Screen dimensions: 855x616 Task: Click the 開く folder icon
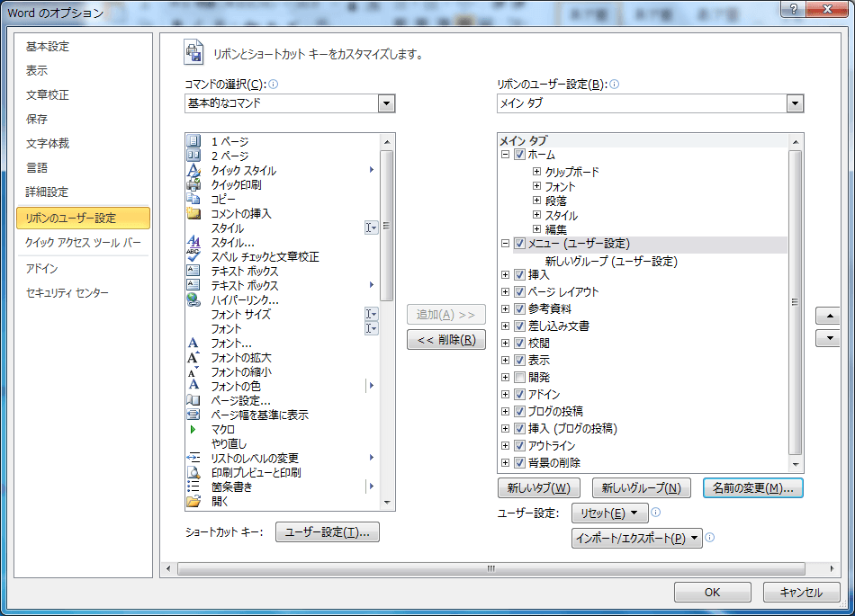point(193,501)
